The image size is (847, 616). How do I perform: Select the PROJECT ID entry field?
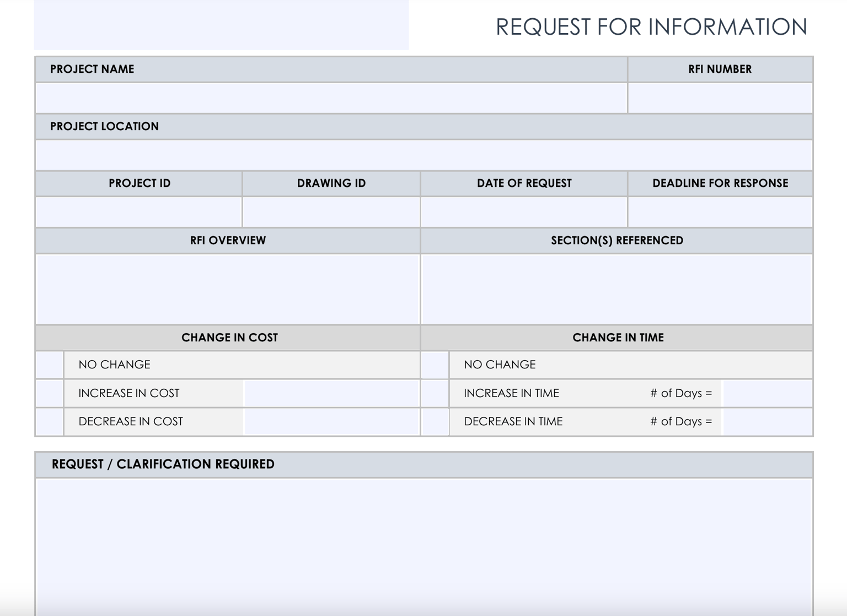click(138, 212)
